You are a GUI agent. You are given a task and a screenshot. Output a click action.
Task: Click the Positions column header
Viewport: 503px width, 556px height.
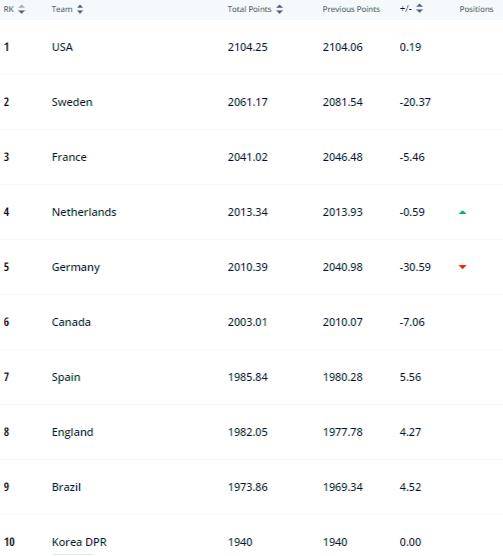[476, 9]
